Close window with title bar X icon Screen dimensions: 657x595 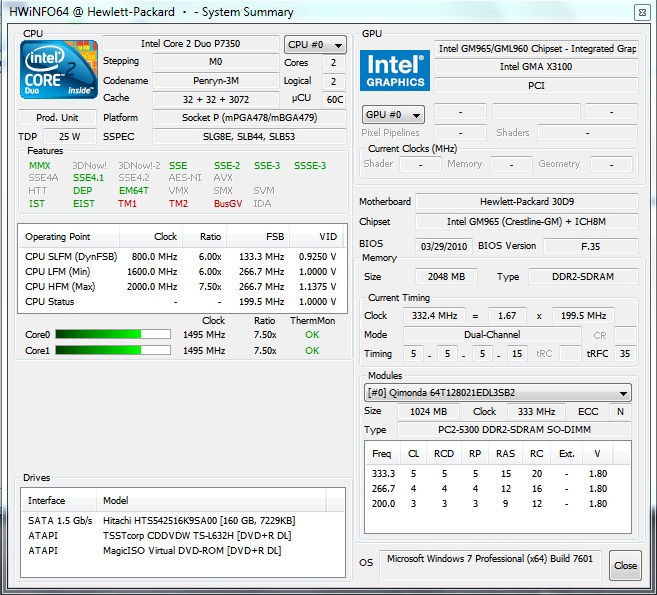pos(642,13)
